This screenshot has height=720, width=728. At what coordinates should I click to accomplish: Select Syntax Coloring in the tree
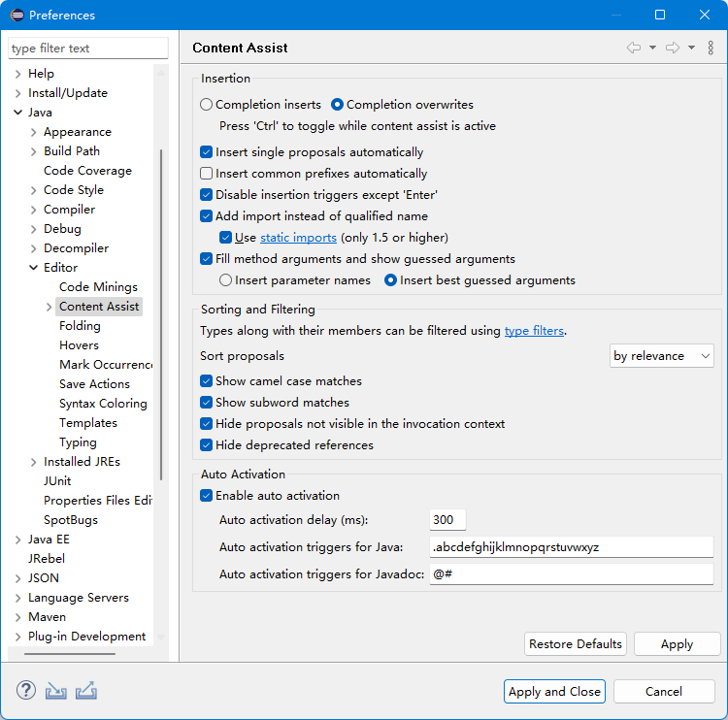point(103,404)
